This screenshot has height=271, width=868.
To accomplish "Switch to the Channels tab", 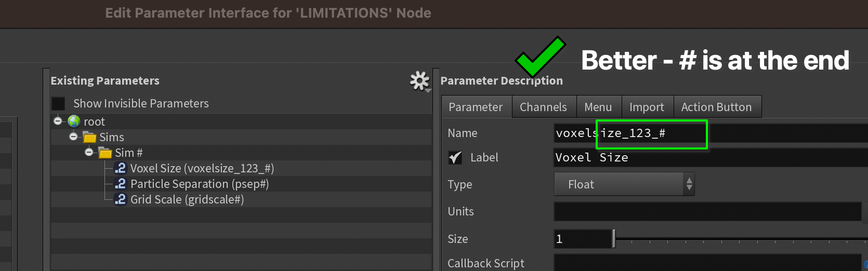I will [x=543, y=107].
